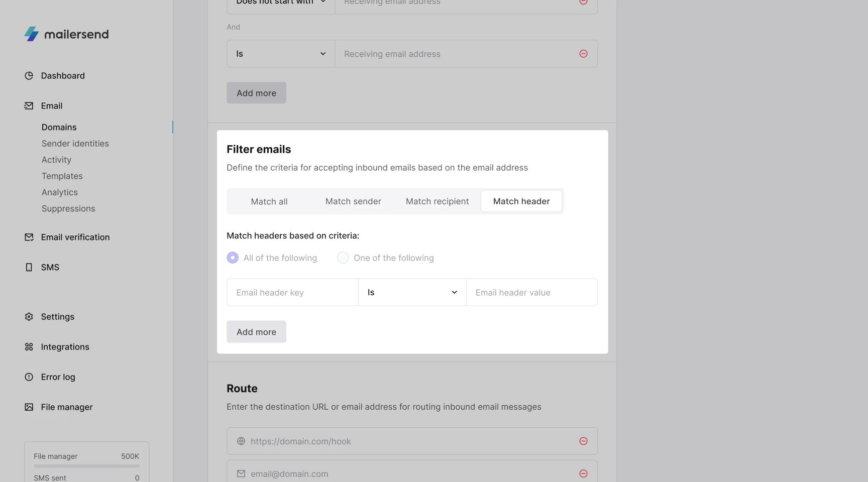The width and height of the screenshot is (868, 482).
Task: Remove the webhook URL route row
Action: point(583,441)
